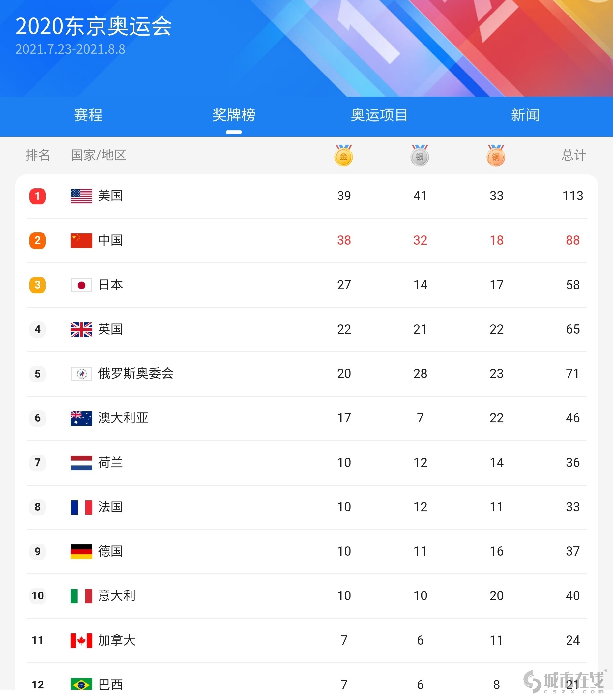Click the United States flag icon
This screenshot has width=613, height=700.
(x=81, y=196)
